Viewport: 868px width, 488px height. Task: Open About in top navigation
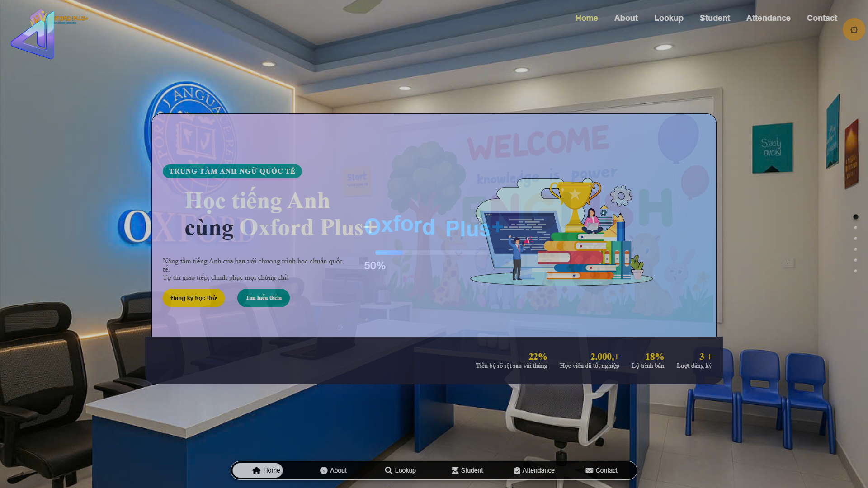point(626,18)
